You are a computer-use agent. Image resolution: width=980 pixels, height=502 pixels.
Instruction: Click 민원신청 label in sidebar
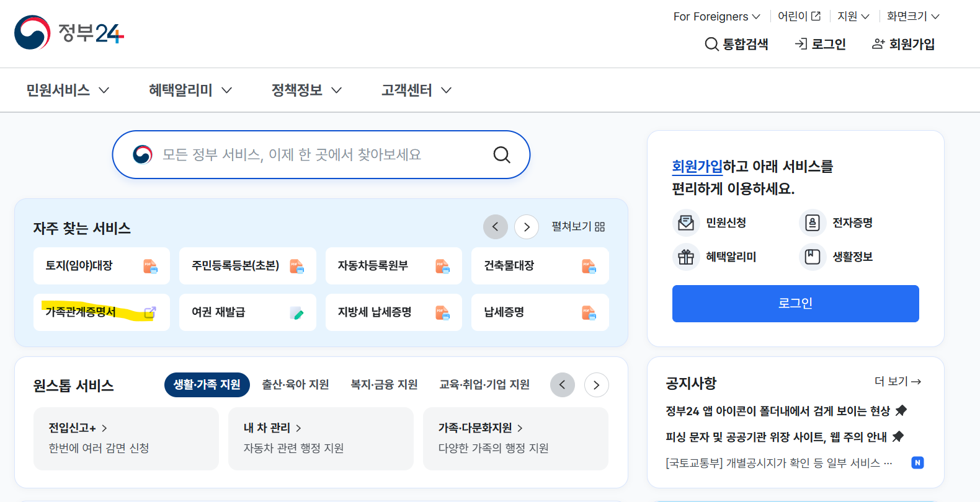726,222
